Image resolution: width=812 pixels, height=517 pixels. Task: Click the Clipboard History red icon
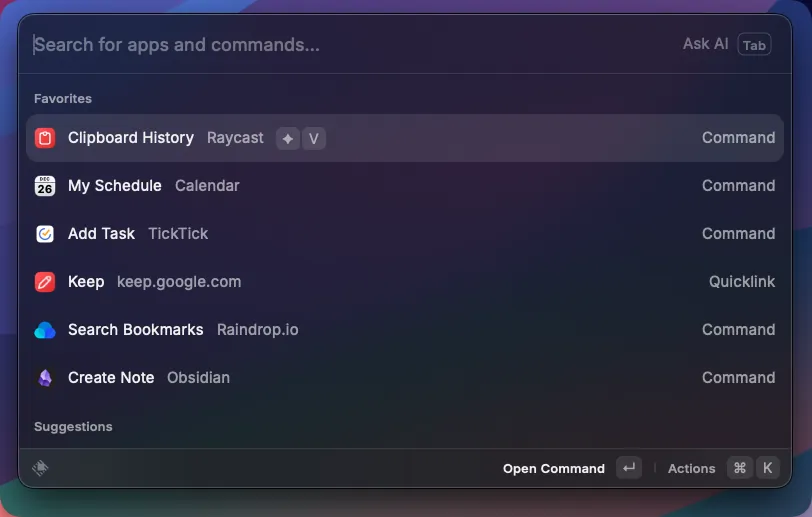(x=45, y=138)
